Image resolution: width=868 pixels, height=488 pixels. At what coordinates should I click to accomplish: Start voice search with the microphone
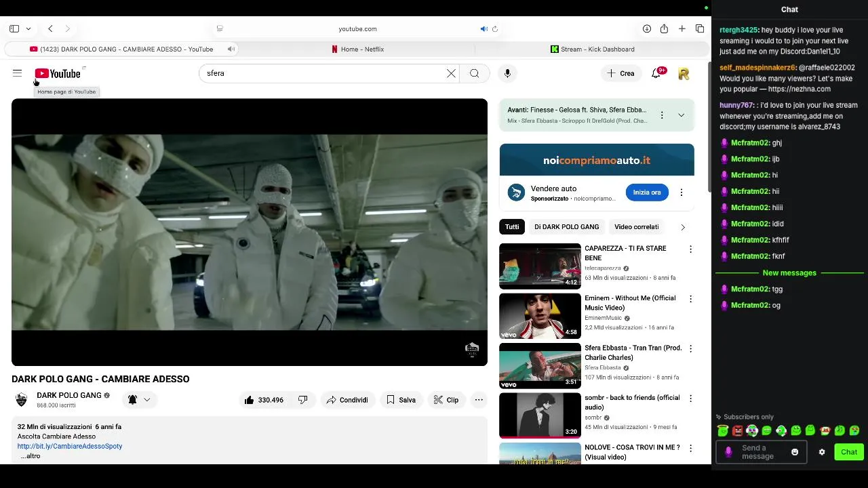[507, 73]
